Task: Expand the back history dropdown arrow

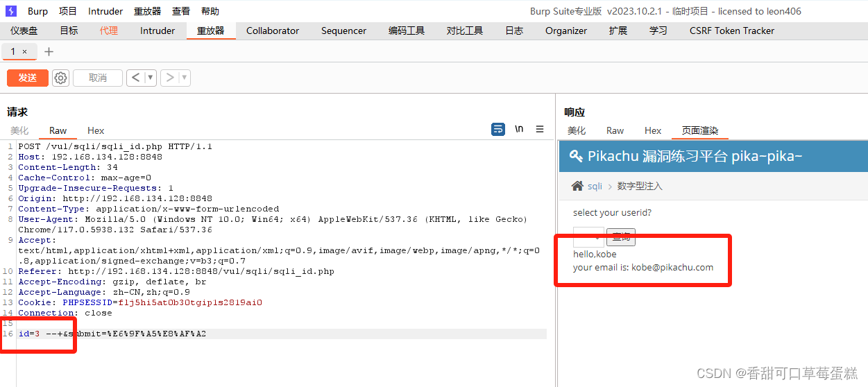Action: [x=150, y=78]
